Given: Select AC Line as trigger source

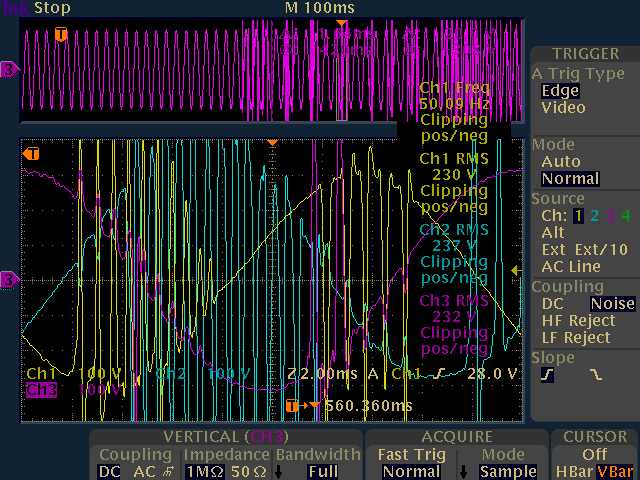Looking at the screenshot, I should [571, 266].
